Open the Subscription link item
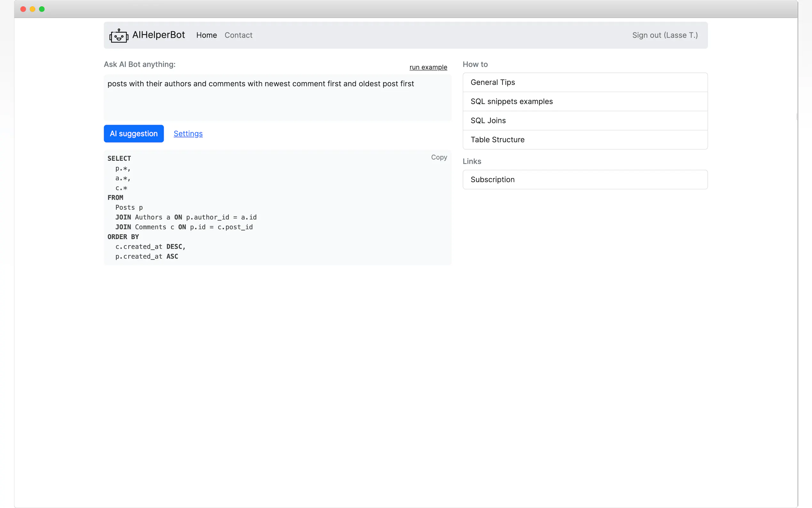Viewport: 812px width, 508px height. [585, 179]
